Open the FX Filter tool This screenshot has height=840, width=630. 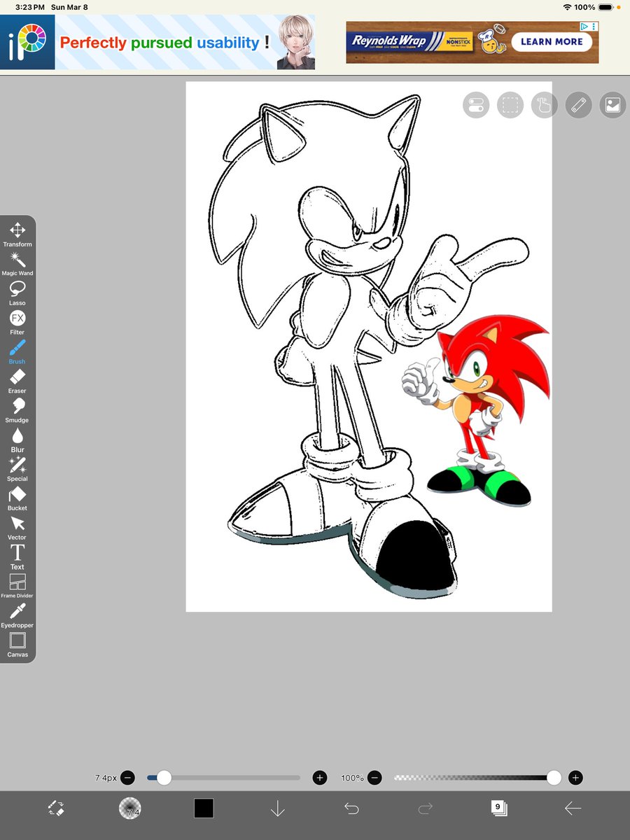17,323
